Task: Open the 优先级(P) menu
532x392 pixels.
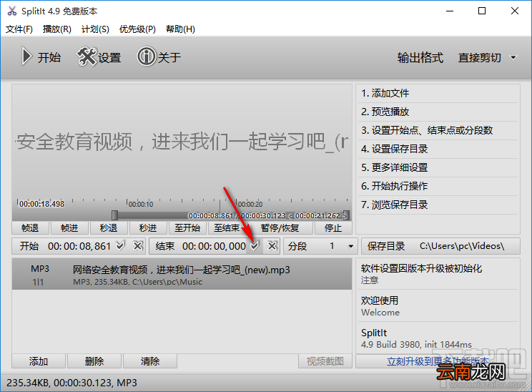Action: coord(137,29)
